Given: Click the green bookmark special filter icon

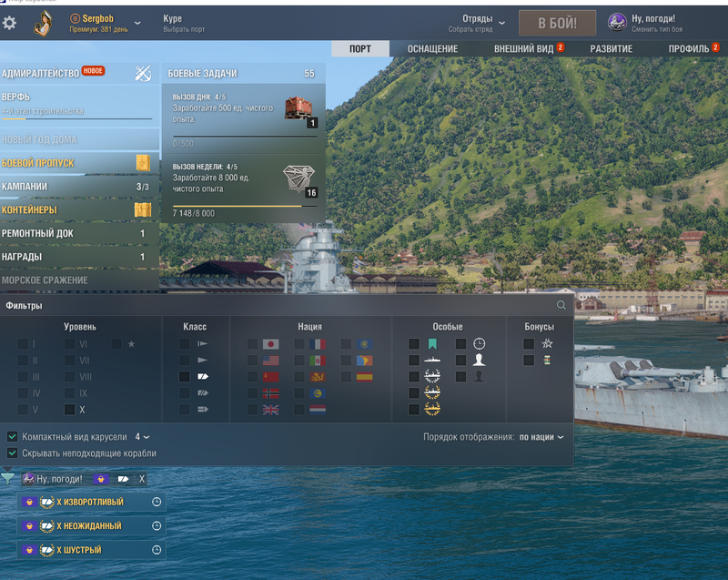Looking at the screenshot, I should (432, 343).
